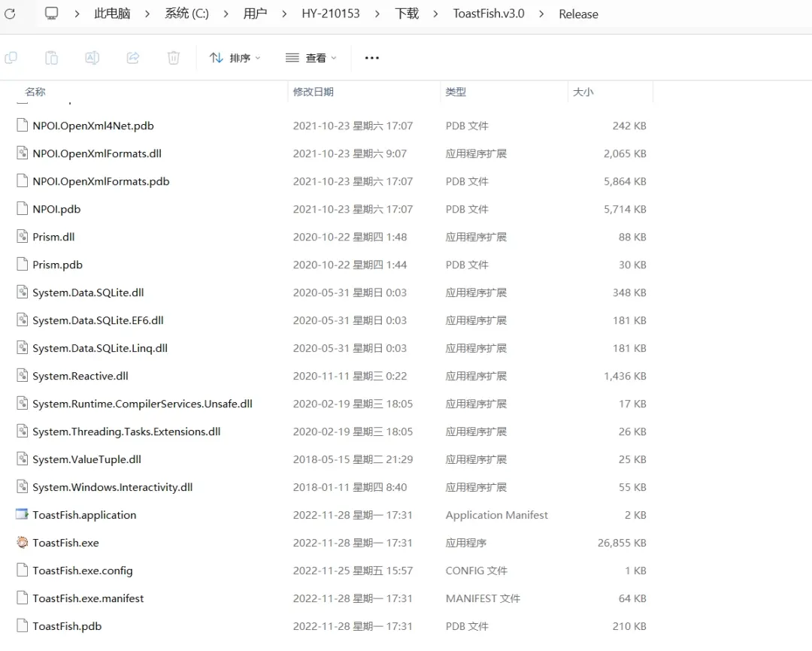Click the Delete trash can icon
The width and height of the screenshot is (812, 651).
point(174,57)
